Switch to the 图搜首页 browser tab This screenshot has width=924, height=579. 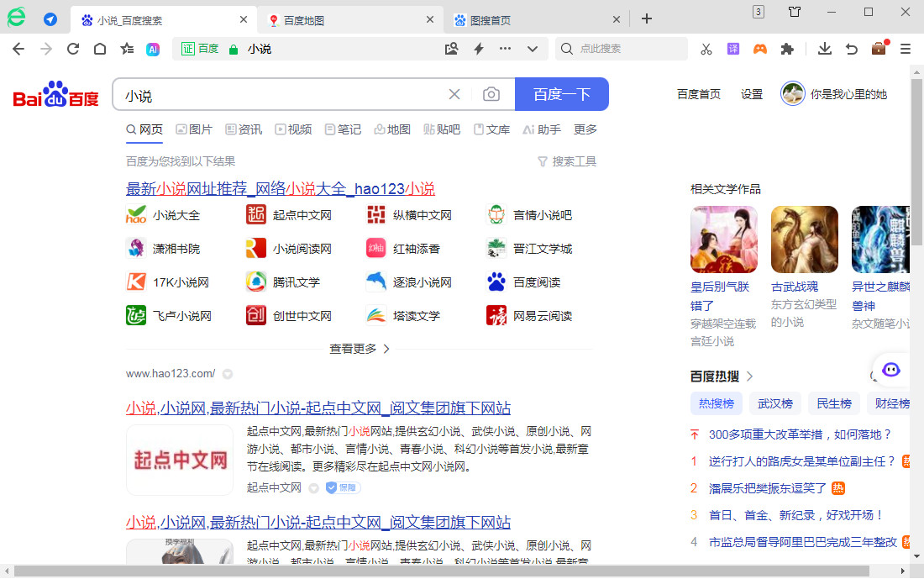tap(537, 20)
